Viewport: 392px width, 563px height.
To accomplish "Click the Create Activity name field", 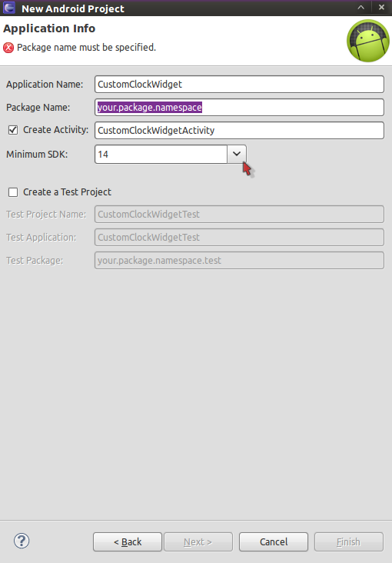I will [240, 130].
